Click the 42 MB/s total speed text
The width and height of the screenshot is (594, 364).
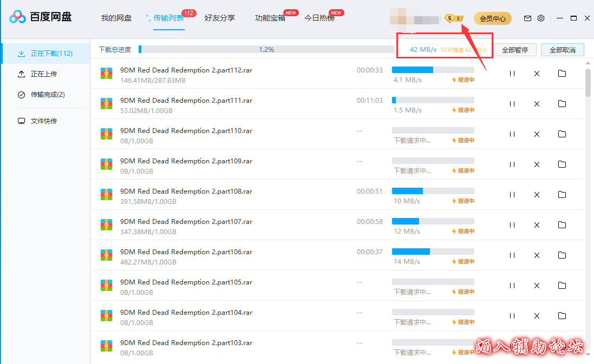tap(423, 50)
